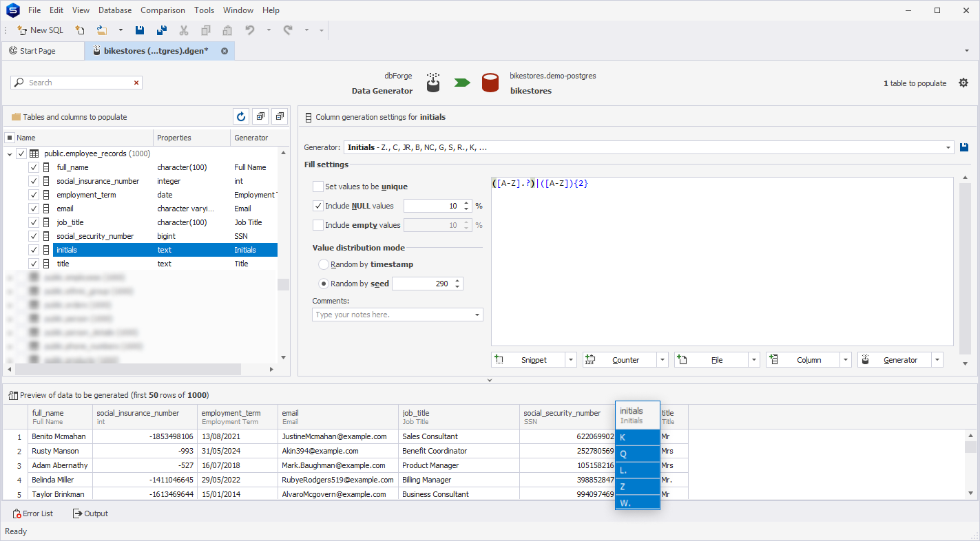Increase the seed value spinner
980x541 pixels.
[458, 281]
